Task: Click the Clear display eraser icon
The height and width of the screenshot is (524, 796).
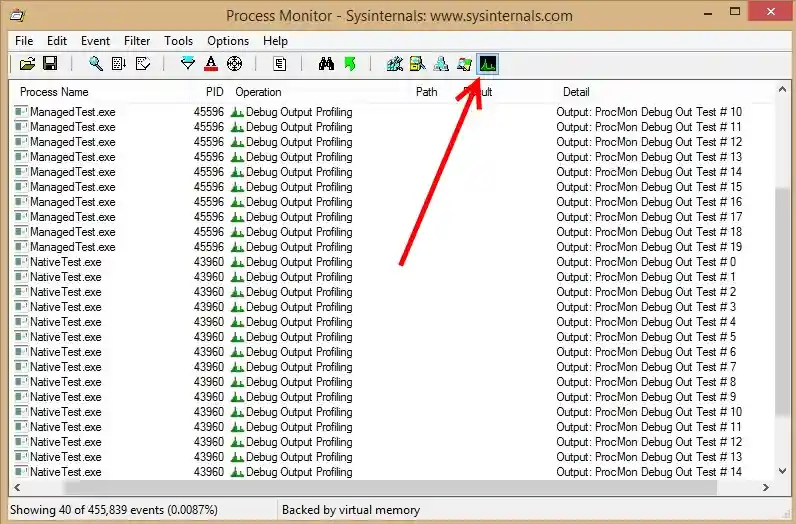Action: (142, 64)
